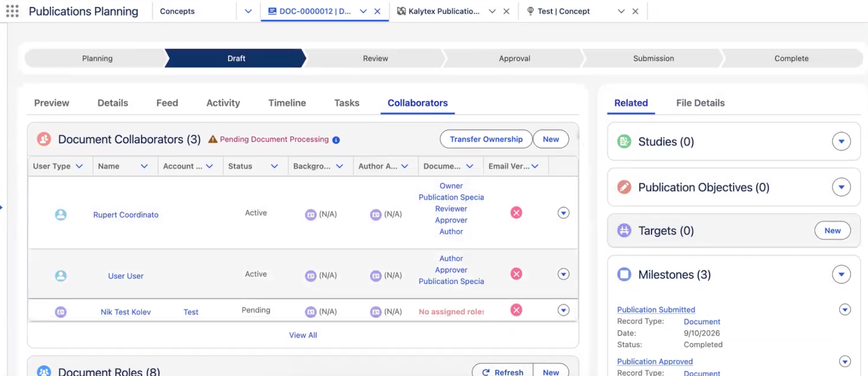Open the App Launcher grid icon
This screenshot has height=376, width=868.
point(12,11)
